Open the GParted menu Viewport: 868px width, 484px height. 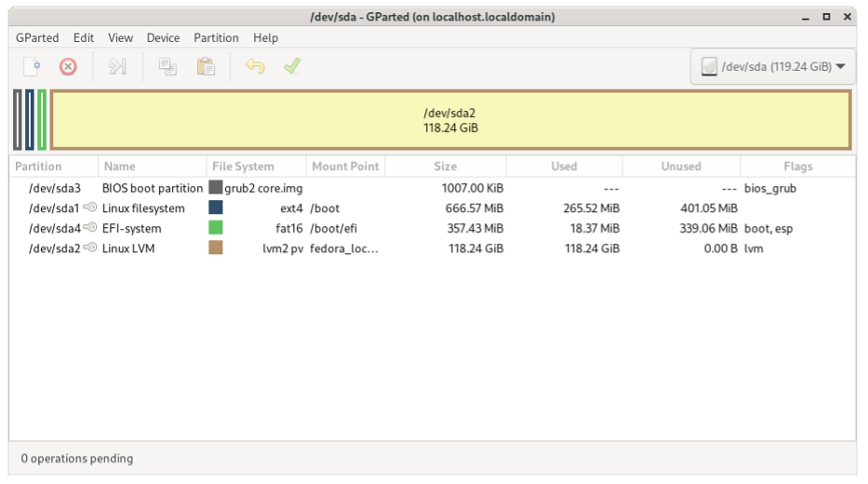tap(37, 37)
